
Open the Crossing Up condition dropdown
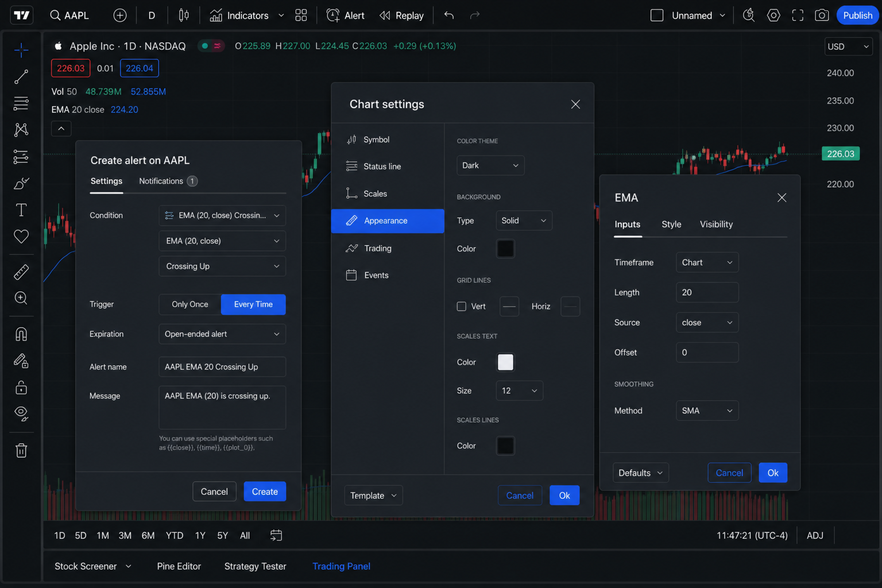(222, 266)
